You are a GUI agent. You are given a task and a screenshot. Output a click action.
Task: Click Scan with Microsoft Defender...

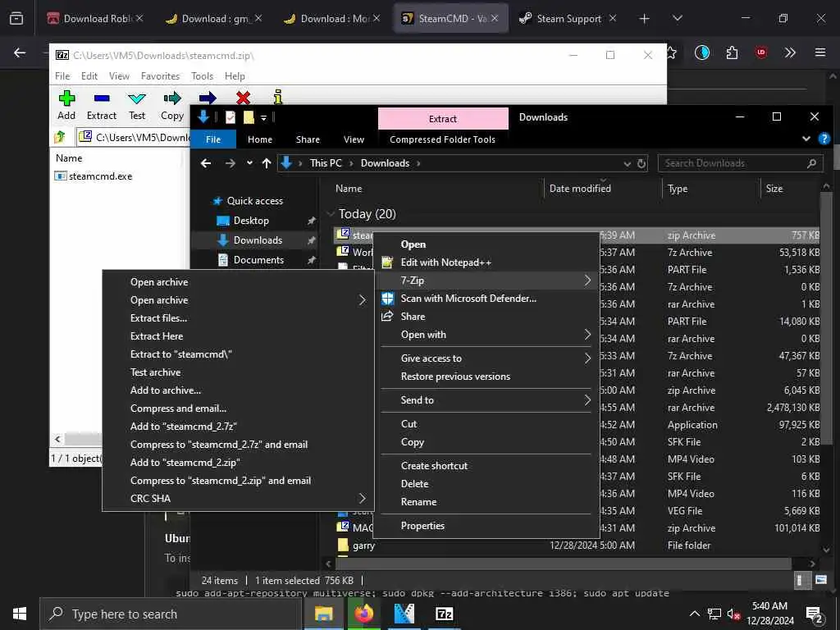486,299
